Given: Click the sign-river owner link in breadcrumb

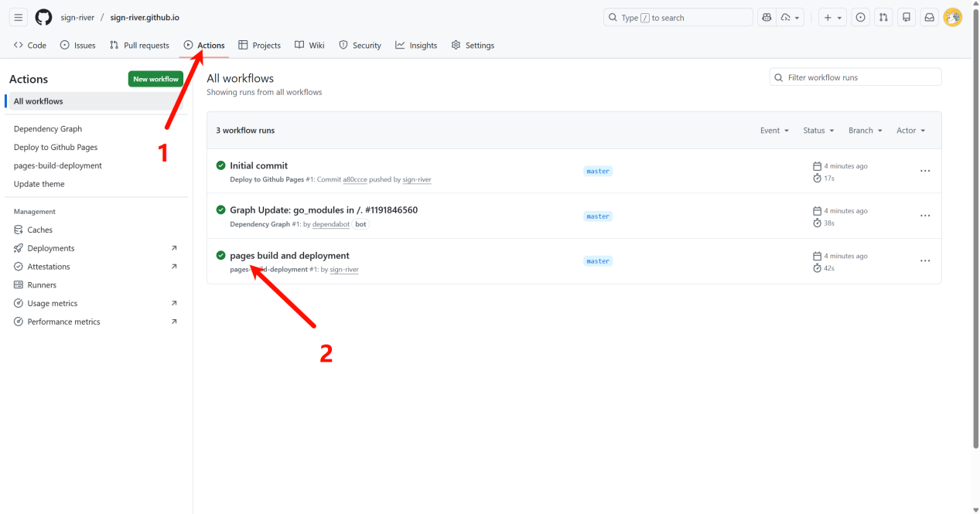Looking at the screenshot, I should [x=78, y=17].
